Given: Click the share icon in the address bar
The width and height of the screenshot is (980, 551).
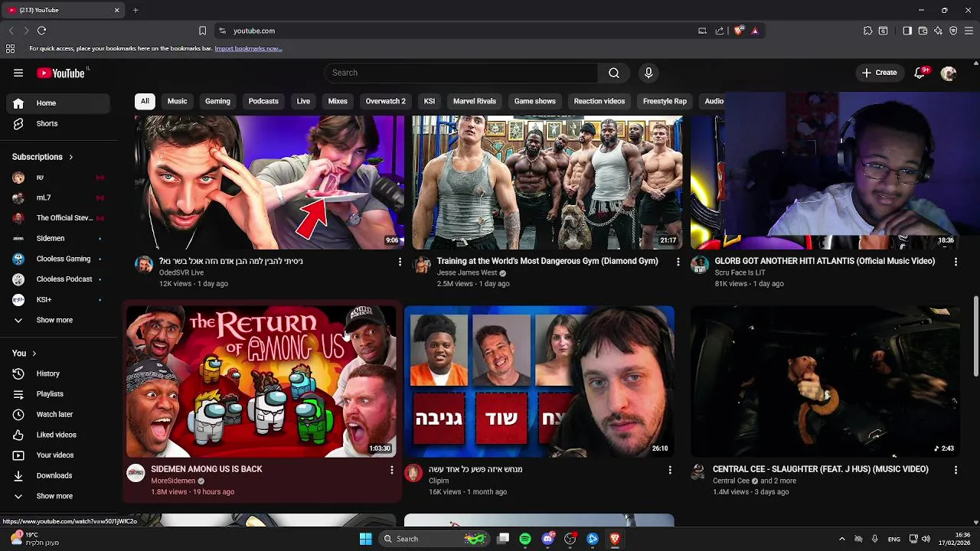Looking at the screenshot, I should 720,31.
